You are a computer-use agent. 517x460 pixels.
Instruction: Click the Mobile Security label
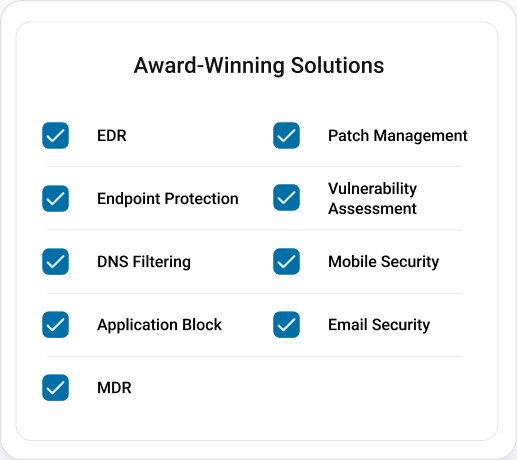(383, 262)
